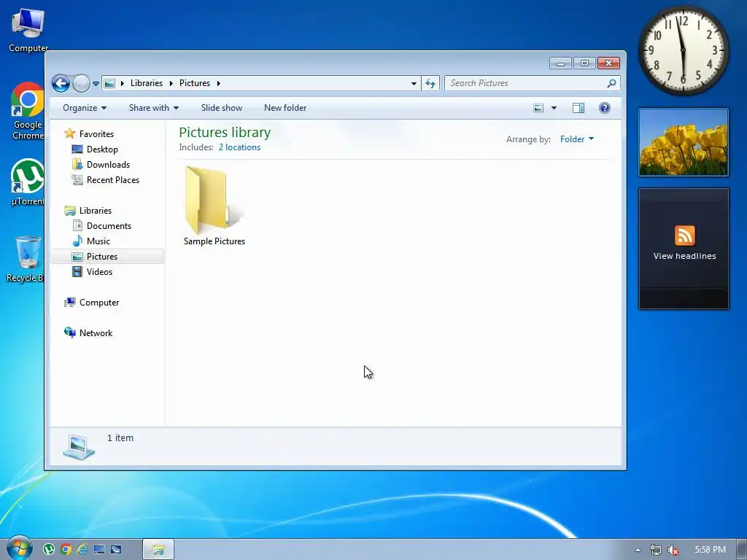
Task: Expand the arrow before Libraries in path
Action: coord(123,83)
